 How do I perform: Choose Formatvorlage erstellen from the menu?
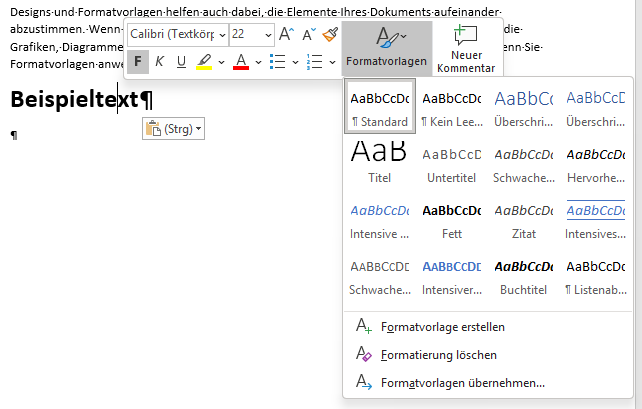tap(442, 327)
